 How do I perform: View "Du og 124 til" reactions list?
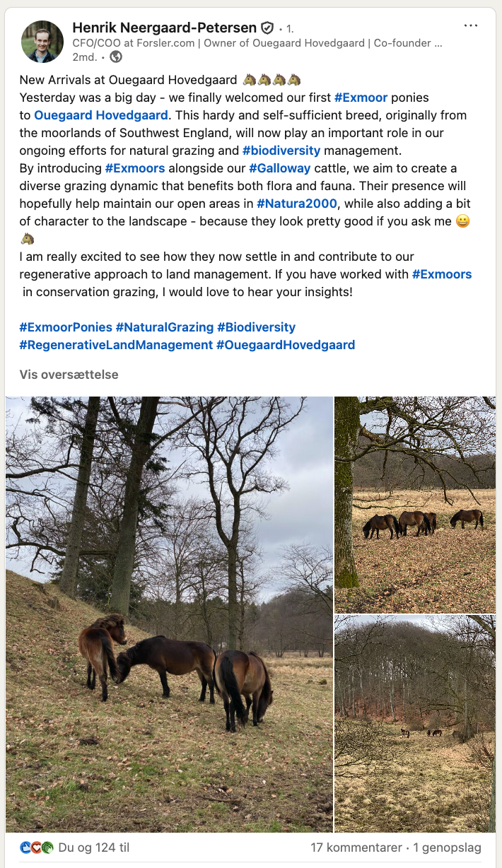tap(94, 847)
